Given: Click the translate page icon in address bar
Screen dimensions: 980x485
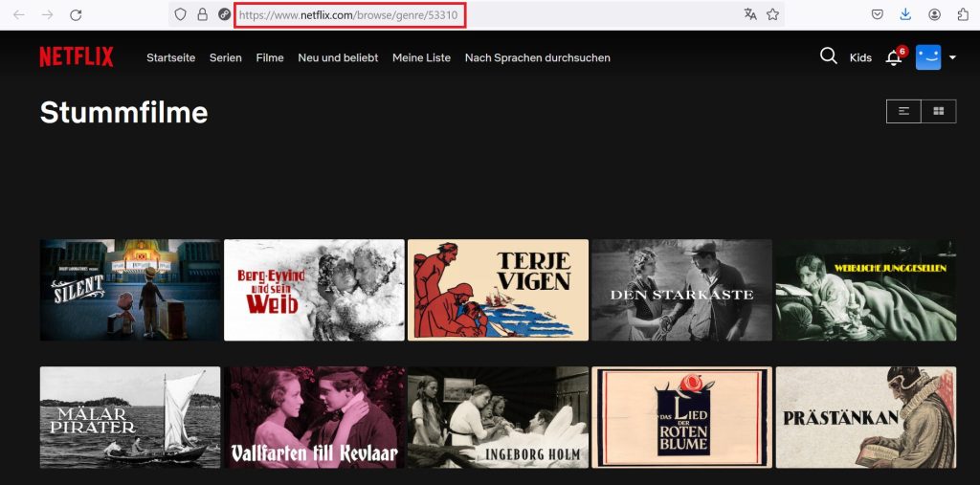Looking at the screenshot, I should click(750, 14).
